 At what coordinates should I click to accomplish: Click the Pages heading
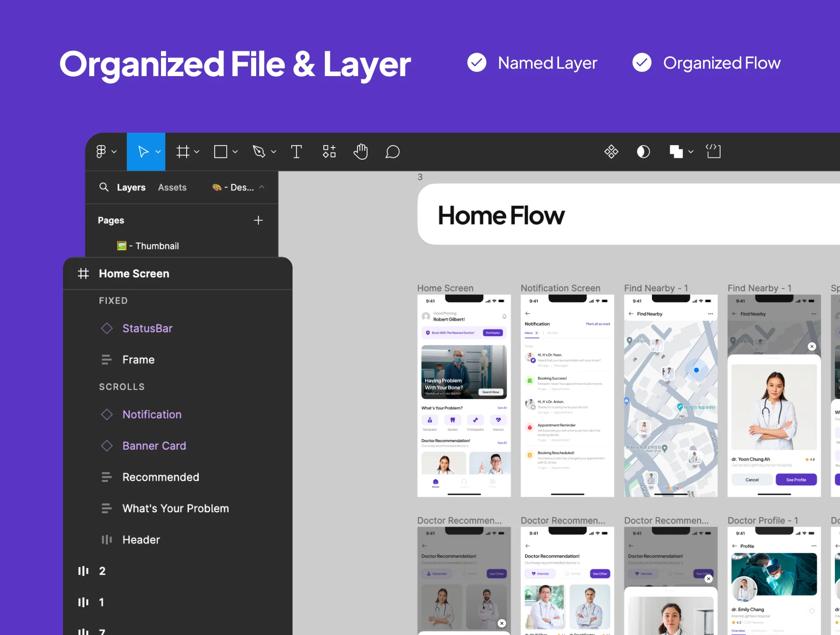[111, 220]
